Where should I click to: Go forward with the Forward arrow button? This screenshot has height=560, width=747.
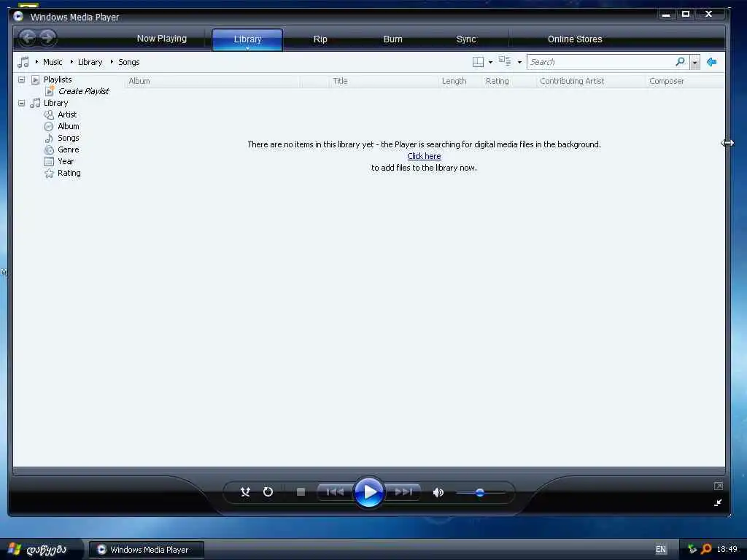click(x=47, y=38)
